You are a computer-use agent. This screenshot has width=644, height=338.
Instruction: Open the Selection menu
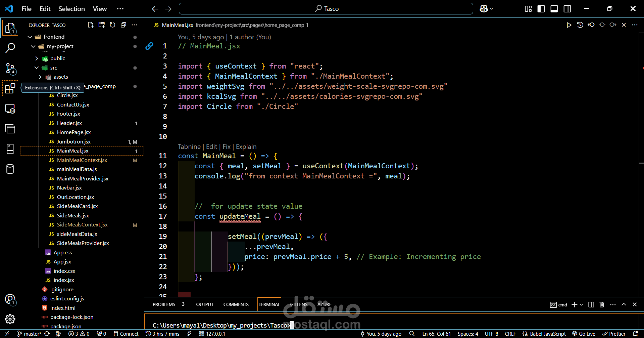tap(71, 9)
